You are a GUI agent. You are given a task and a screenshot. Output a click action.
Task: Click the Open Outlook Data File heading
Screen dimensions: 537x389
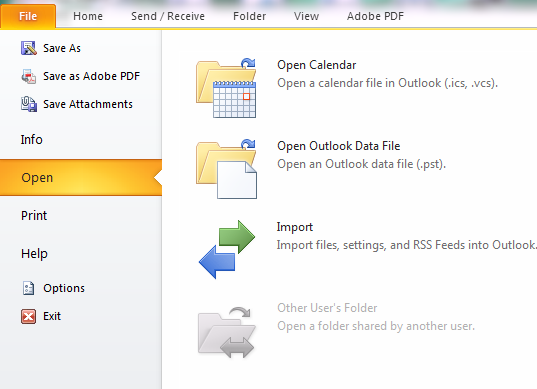pyautogui.click(x=338, y=146)
